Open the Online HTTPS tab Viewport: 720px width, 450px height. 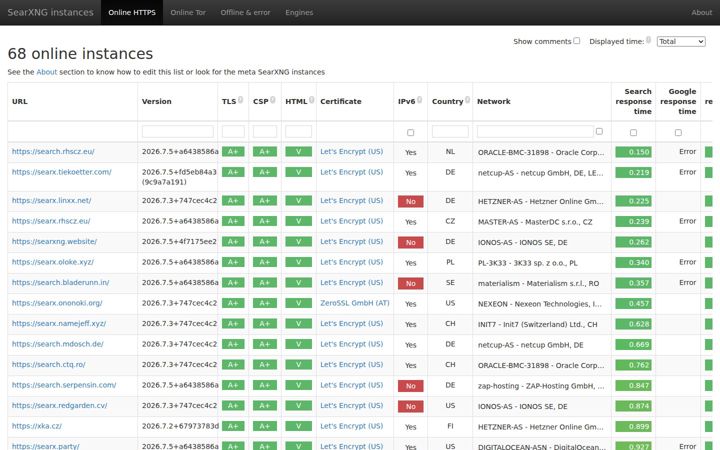tap(132, 12)
